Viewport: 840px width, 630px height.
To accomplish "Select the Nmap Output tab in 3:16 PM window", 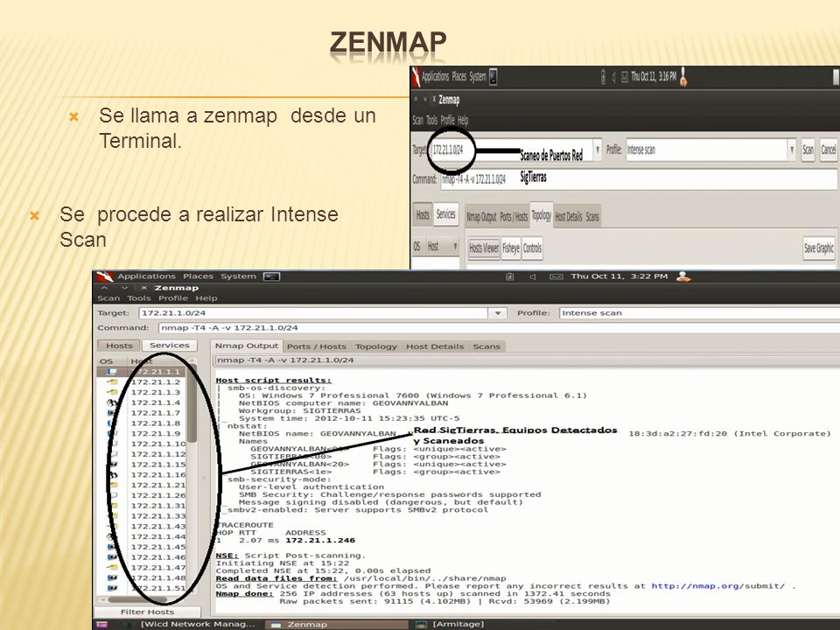I will 481,217.
